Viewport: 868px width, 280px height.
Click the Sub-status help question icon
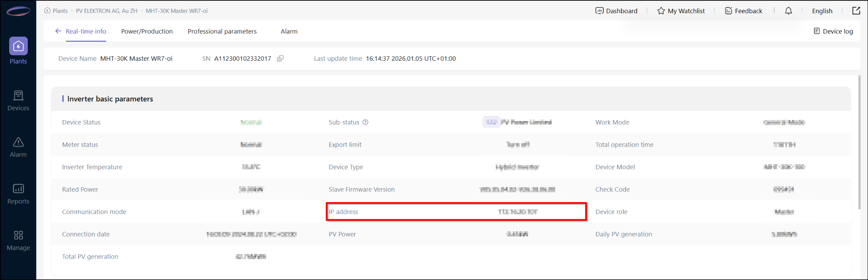(365, 122)
